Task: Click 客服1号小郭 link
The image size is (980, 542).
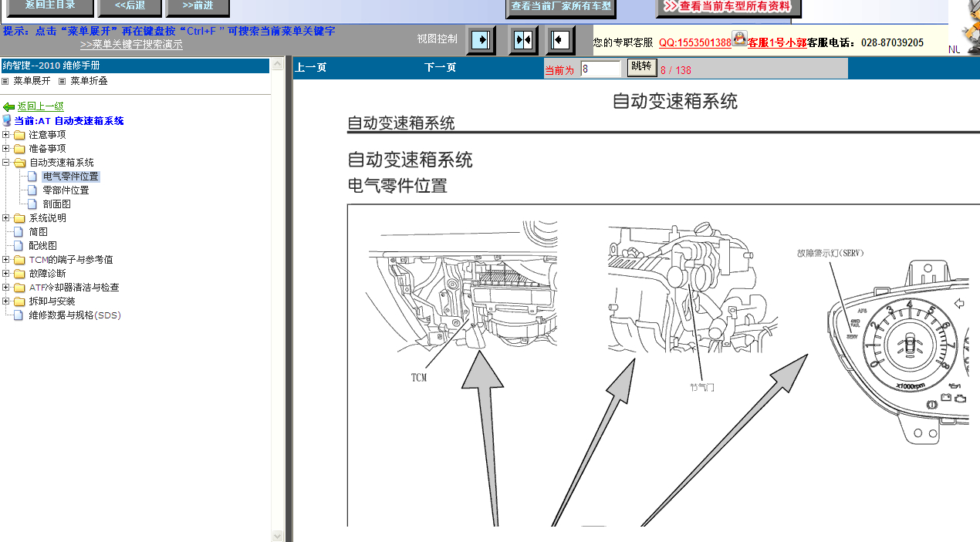Action: pos(777,43)
